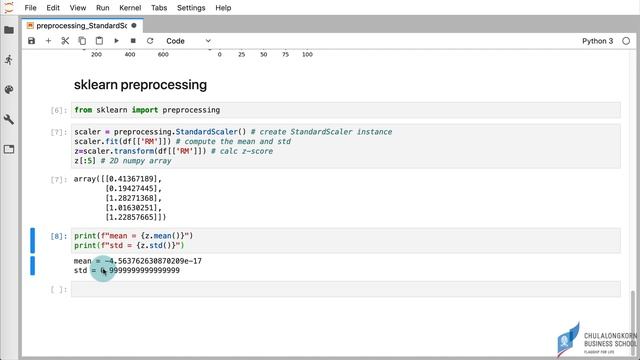Open the Running Kernels sidebar icon
The image size is (640, 360).
coord(9,60)
